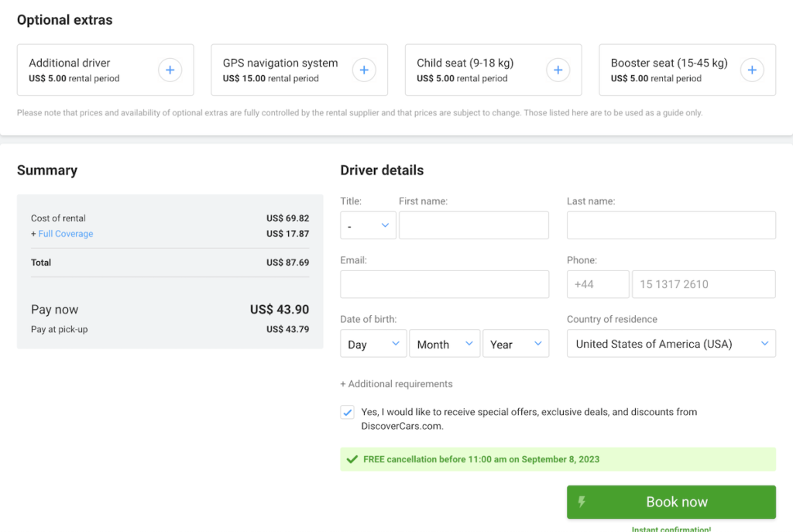Focus the First name field
This screenshot has width=793, height=532.
coord(474,225)
